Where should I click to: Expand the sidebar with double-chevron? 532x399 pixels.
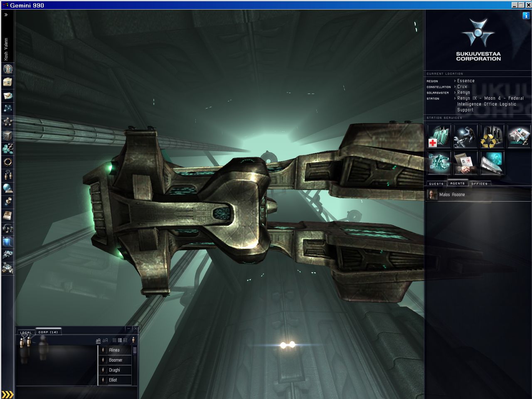[x=6, y=15]
